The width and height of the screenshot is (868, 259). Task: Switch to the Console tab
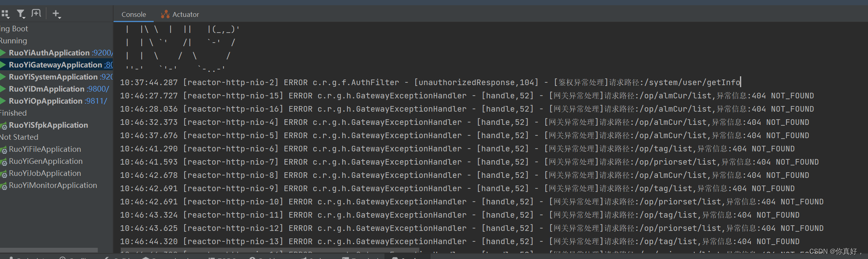point(134,14)
